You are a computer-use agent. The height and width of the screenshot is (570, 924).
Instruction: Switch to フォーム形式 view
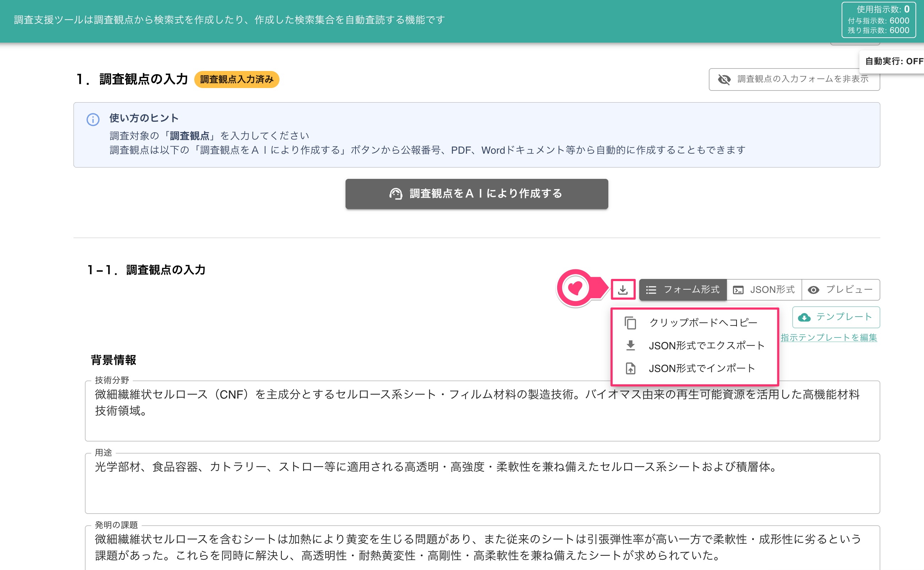(683, 290)
